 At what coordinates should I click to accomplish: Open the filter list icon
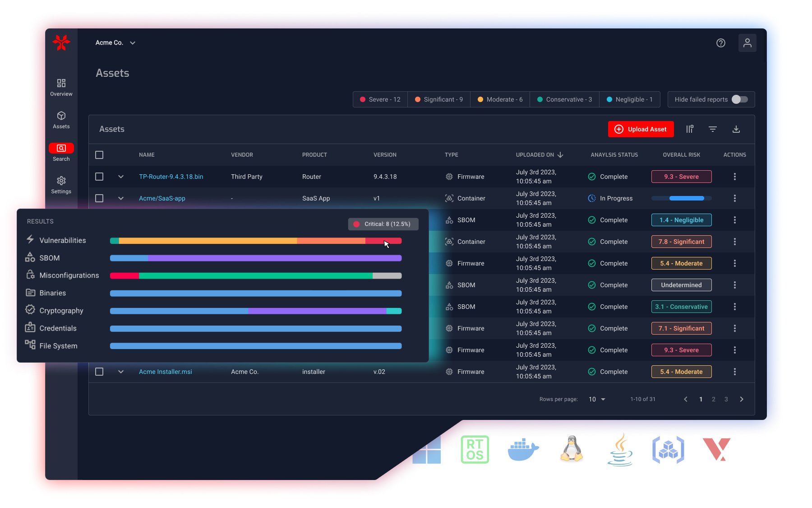pos(713,129)
